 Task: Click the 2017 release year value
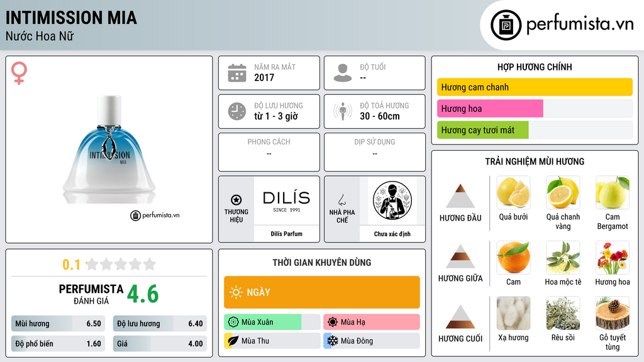pos(264,77)
